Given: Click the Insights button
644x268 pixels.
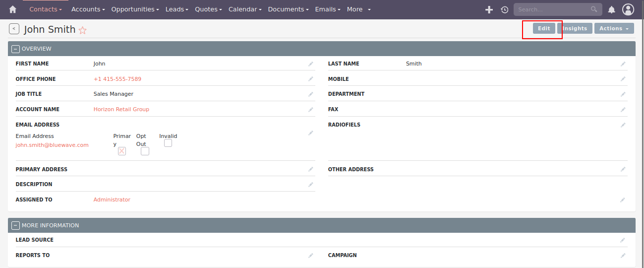Looking at the screenshot, I should 575,29.
